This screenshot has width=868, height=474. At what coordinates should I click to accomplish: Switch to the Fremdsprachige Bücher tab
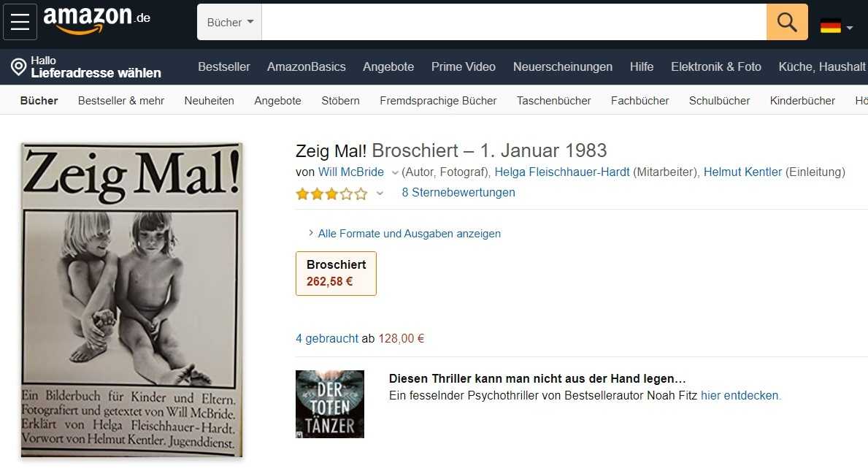coord(438,101)
